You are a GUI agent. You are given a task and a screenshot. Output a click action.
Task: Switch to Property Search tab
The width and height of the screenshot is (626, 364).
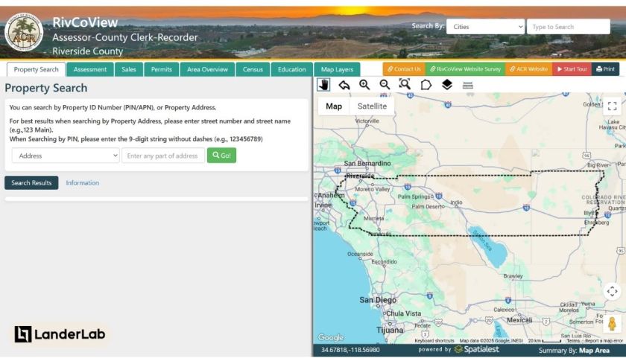(36, 69)
